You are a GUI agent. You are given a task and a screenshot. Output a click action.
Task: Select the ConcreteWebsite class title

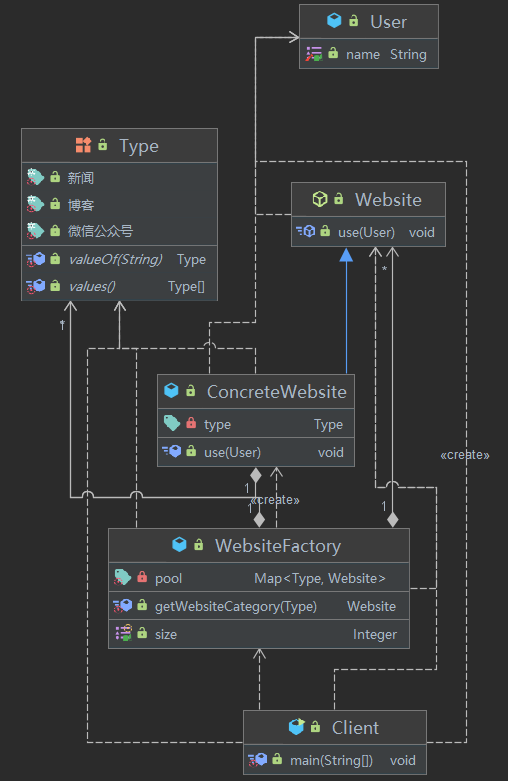coord(276,392)
